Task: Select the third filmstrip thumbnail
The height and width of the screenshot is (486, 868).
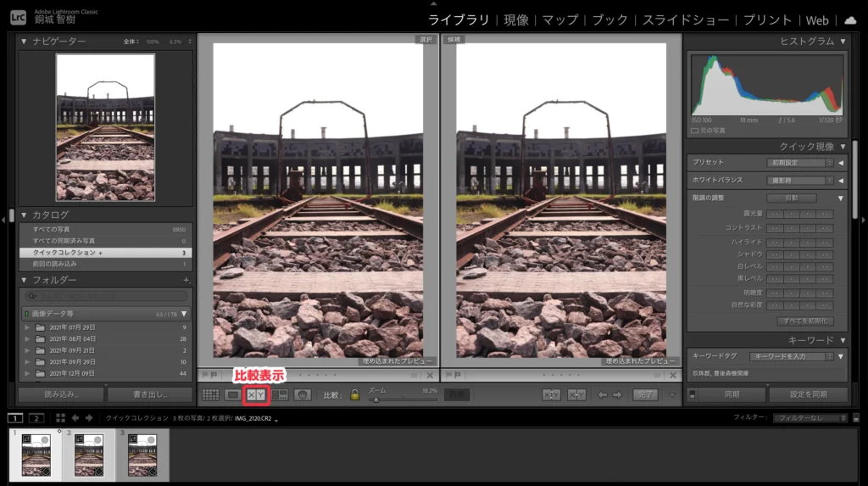Action: [142, 455]
